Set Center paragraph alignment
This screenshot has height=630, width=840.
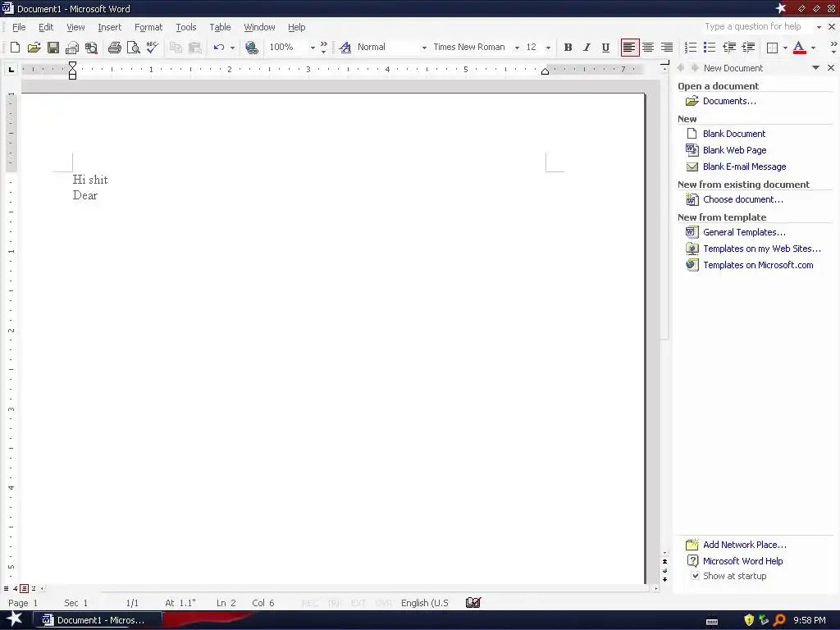[x=648, y=47]
